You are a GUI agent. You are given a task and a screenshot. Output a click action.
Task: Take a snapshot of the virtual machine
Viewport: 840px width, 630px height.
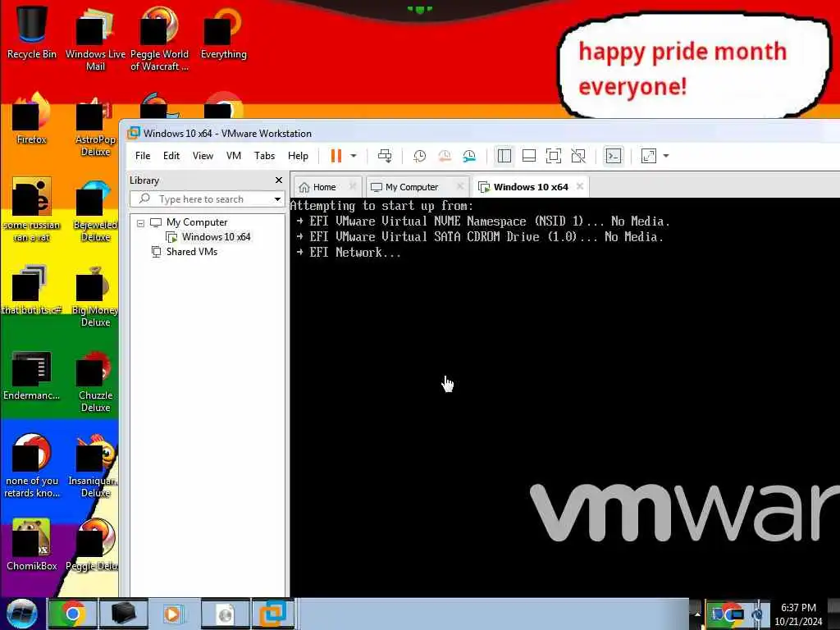click(419, 156)
